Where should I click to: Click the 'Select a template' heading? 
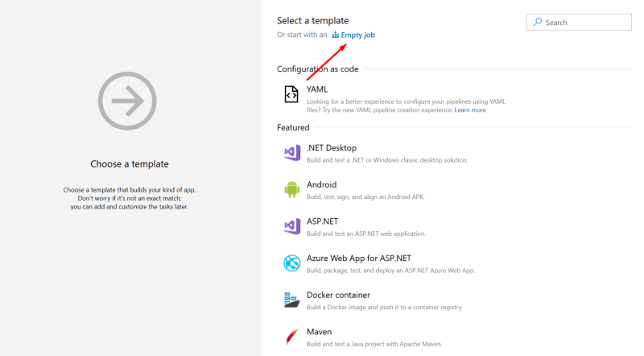pos(312,21)
